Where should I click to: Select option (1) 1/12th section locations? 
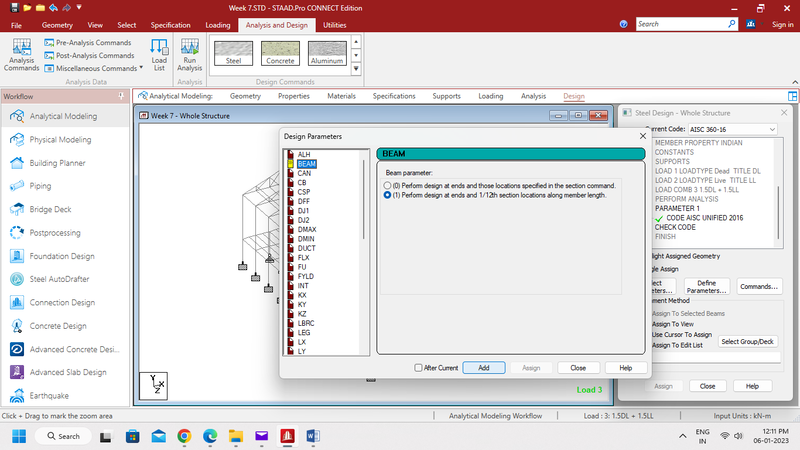pos(388,196)
